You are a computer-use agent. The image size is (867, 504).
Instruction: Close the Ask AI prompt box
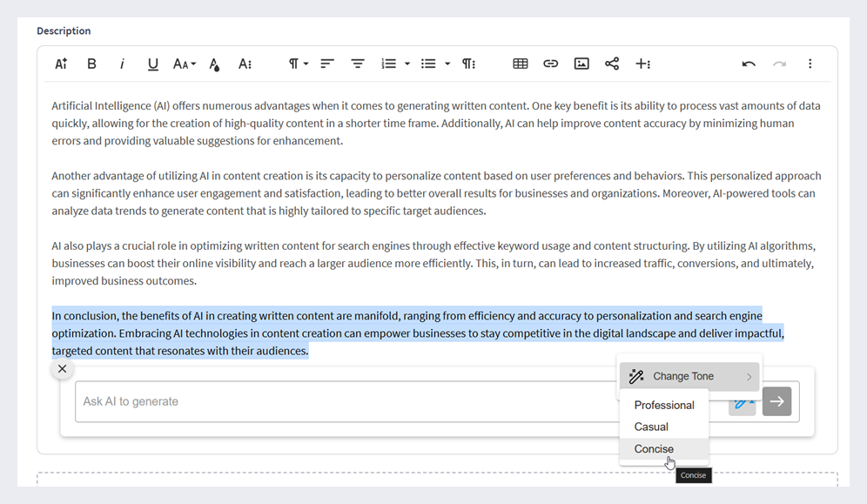63,368
